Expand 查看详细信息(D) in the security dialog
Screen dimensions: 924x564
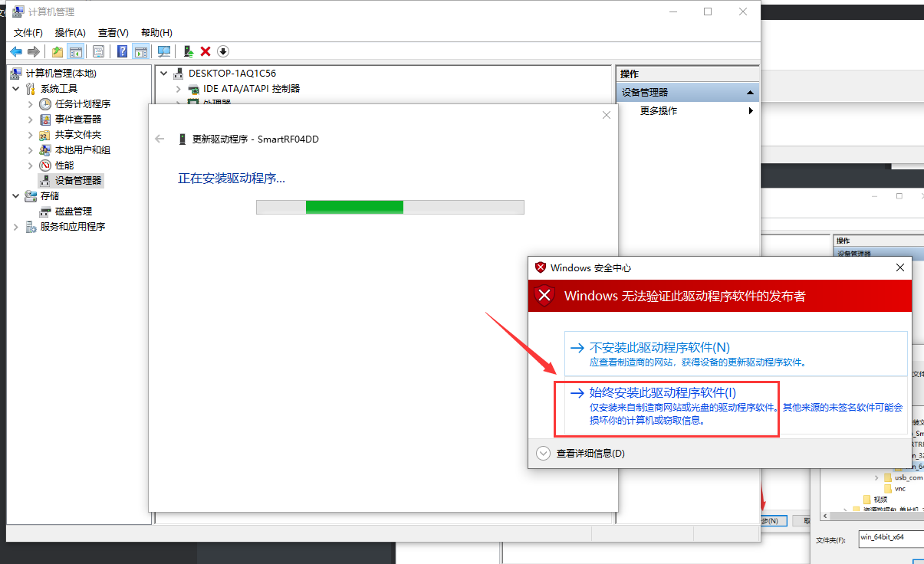(x=544, y=453)
